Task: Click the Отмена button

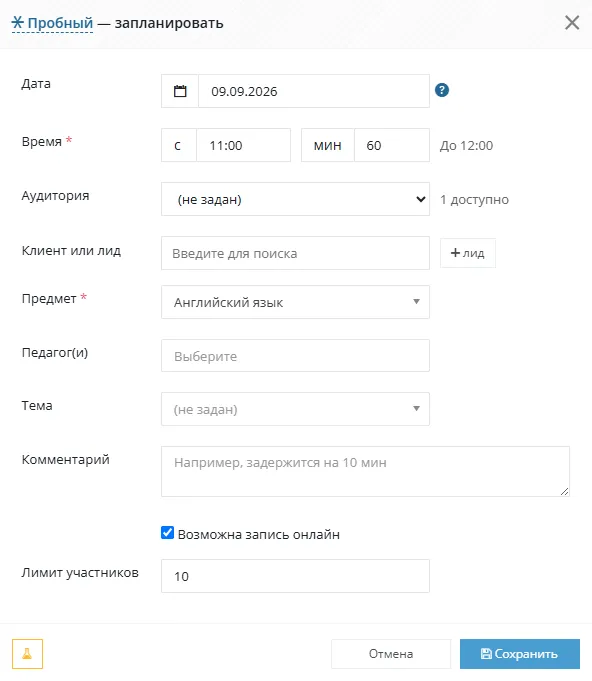Action: tap(391, 654)
